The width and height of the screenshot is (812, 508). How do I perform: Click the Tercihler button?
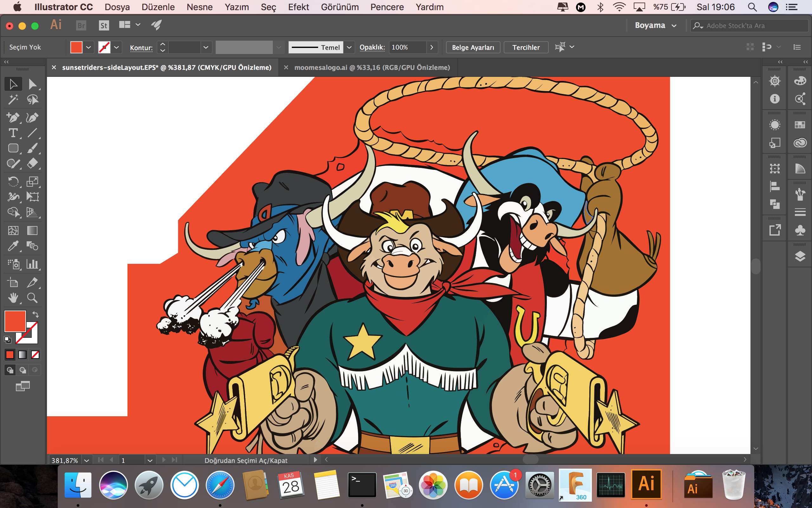[x=526, y=47]
